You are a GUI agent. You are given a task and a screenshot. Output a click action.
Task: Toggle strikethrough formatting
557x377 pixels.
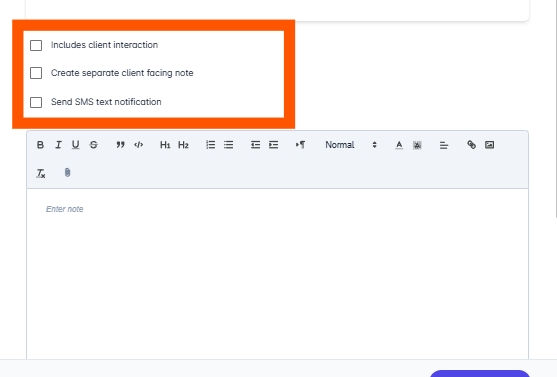coord(93,145)
